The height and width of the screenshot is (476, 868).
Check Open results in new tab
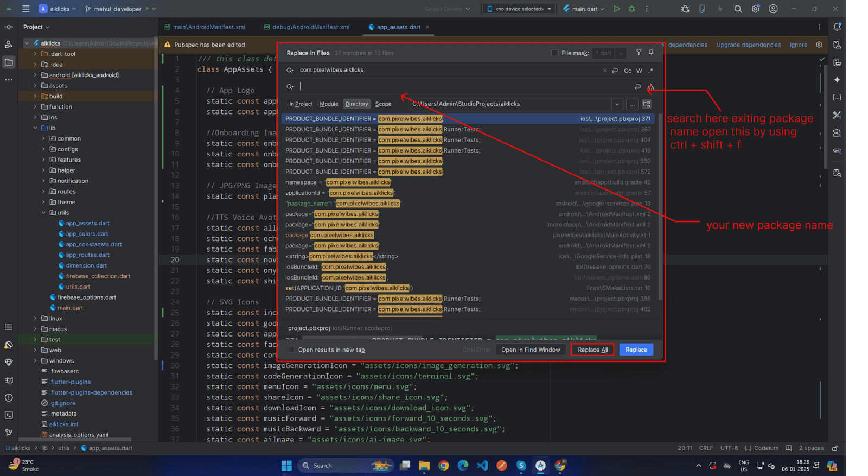click(x=291, y=350)
